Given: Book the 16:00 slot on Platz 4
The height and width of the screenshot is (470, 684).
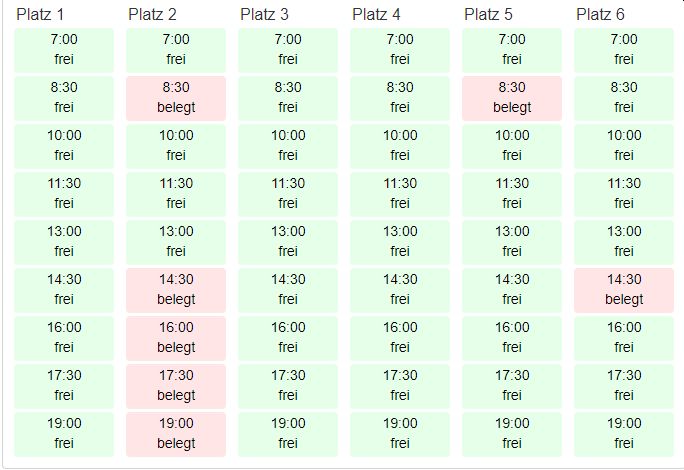Looking at the screenshot, I should pos(400,338).
